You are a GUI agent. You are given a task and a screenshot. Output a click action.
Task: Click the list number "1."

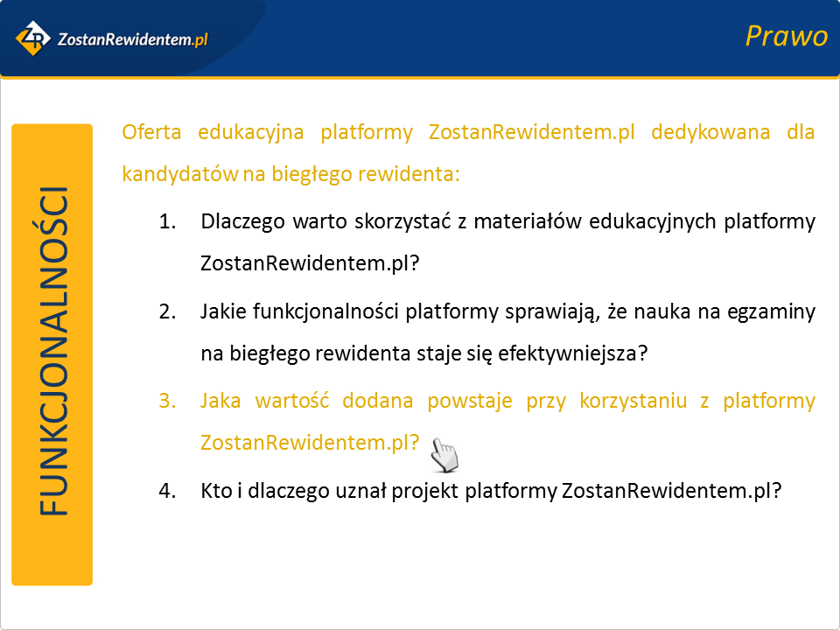[168, 222]
